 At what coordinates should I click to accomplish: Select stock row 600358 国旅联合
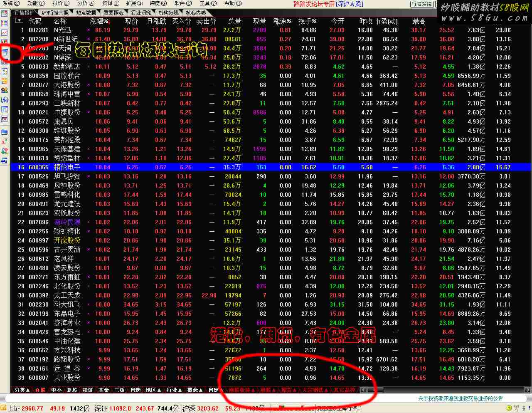click(x=271, y=76)
